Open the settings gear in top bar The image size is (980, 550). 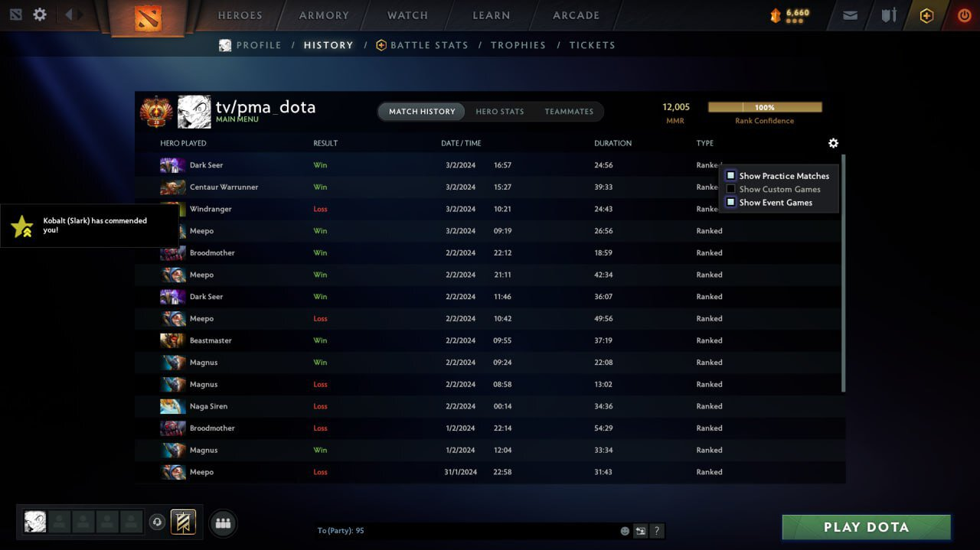coord(40,15)
